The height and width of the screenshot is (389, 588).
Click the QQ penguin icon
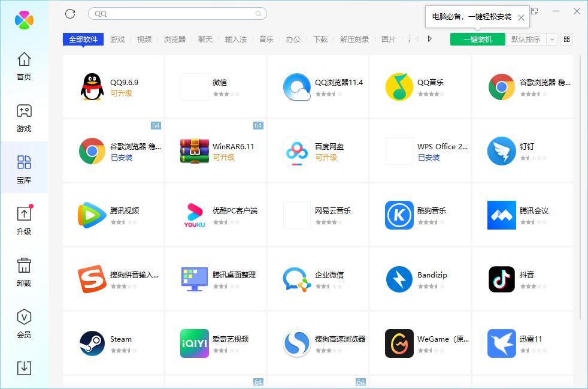click(x=92, y=87)
